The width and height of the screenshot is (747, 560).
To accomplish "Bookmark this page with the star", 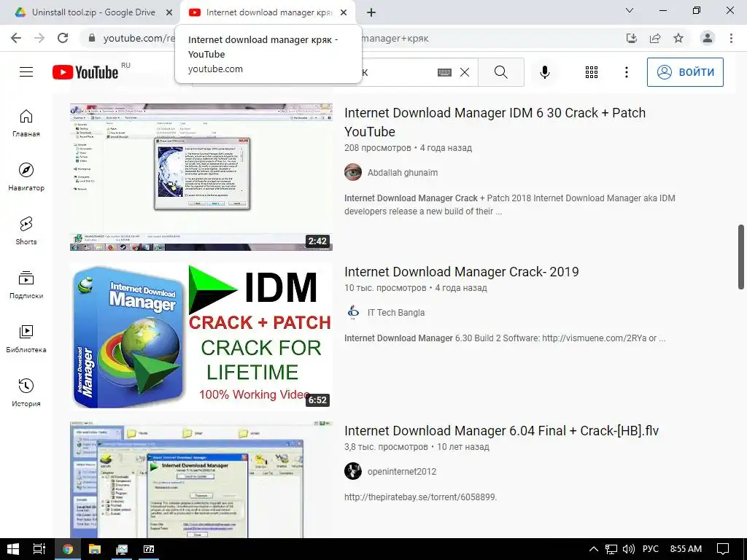I will pyautogui.click(x=678, y=38).
